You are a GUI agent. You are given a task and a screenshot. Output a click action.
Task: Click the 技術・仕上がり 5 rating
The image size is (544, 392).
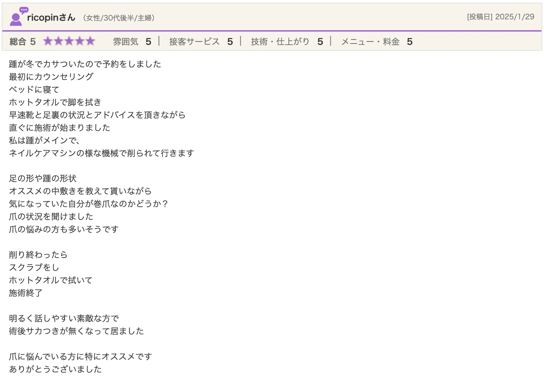point(287,42)
